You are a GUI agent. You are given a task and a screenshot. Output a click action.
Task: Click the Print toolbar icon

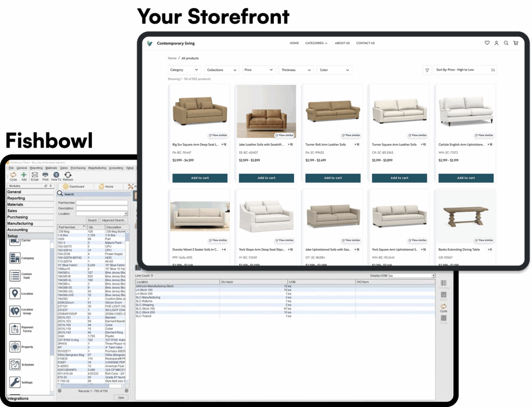[45, 175]
